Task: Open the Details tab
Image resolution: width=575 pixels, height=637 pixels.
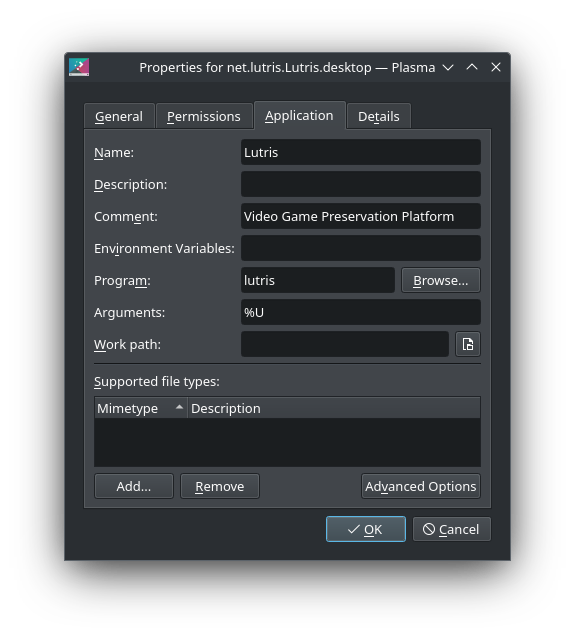Action: click(x=379, y=117)
